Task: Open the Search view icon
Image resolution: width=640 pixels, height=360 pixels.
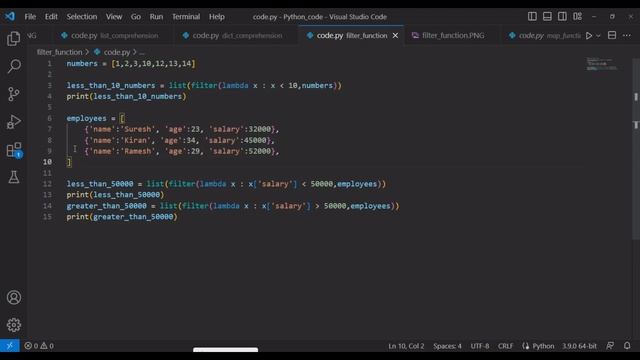Action: [x=13, y=66]
